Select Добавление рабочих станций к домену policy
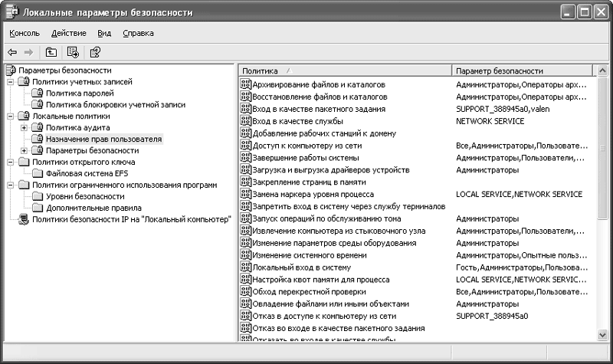This screenshot has width=613, height=364. [x=324, y=133]
